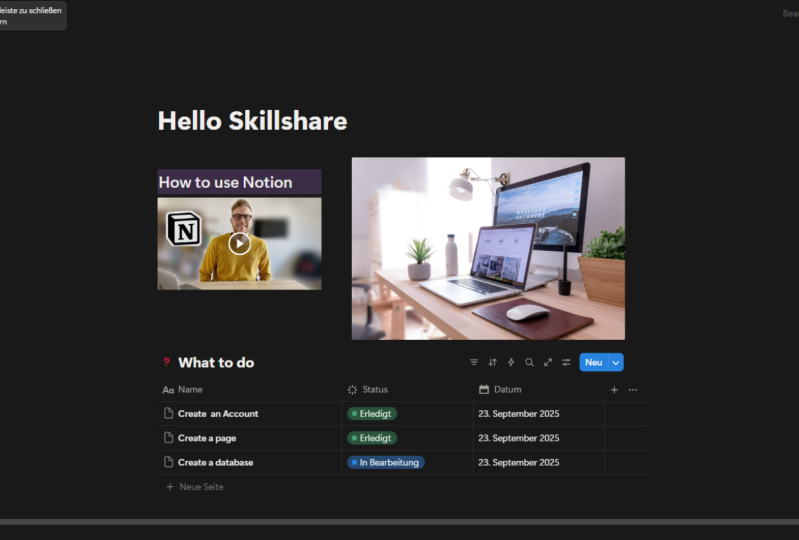The height and width of the screenshot is (540, 799).
Task: Open the three-dot column options menu
Action: (632, 390)
